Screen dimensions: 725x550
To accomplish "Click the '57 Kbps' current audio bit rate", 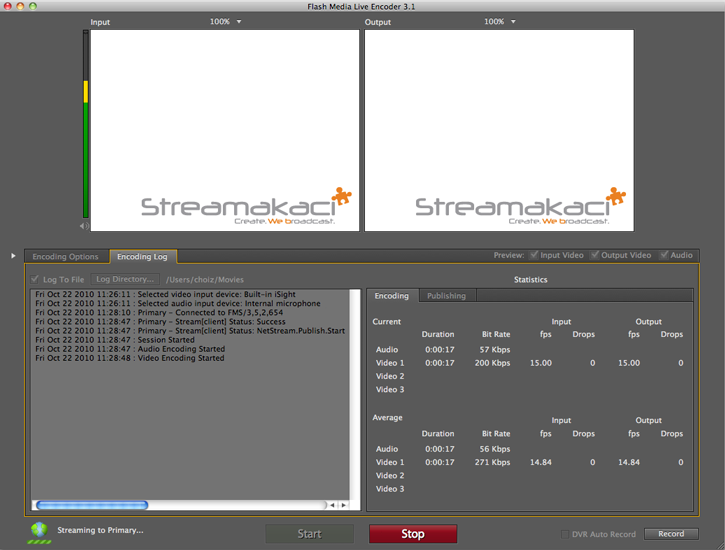I will [495, 350].
